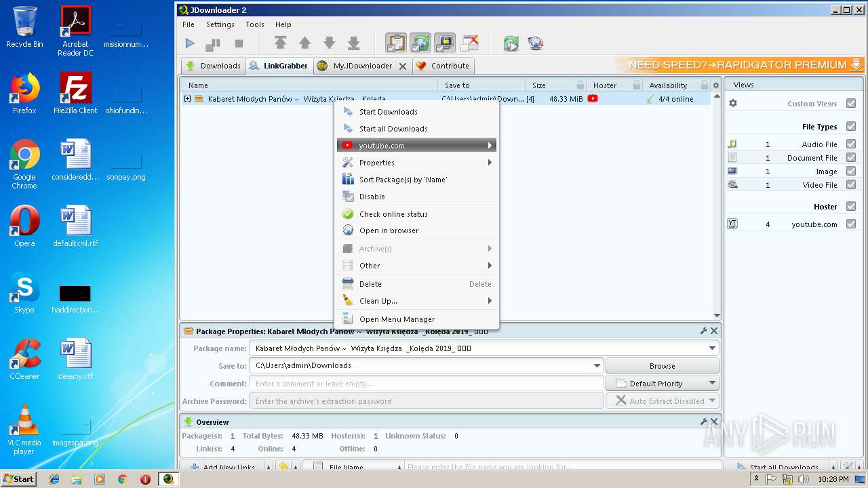Click the Check for updates globe icon

(535, 43)
